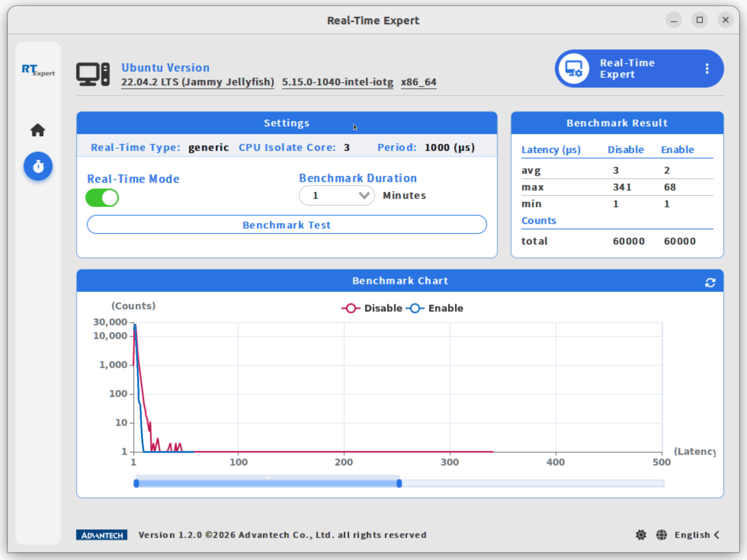
Task: Click the Advantech logo
Action: [x=102, y=535]
